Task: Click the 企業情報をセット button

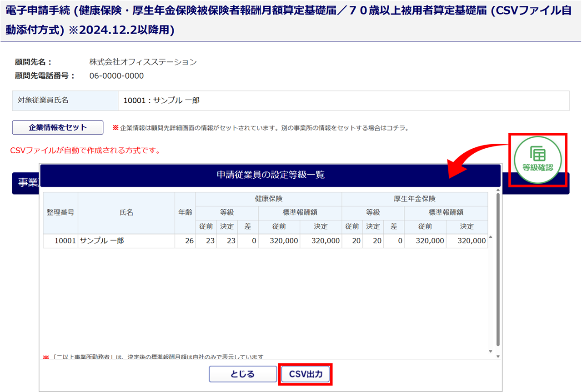Action: coord(58,128)
